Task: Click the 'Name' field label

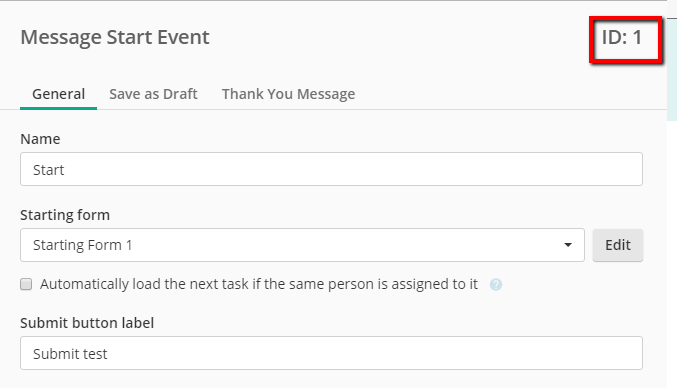Action: point(40,139)
